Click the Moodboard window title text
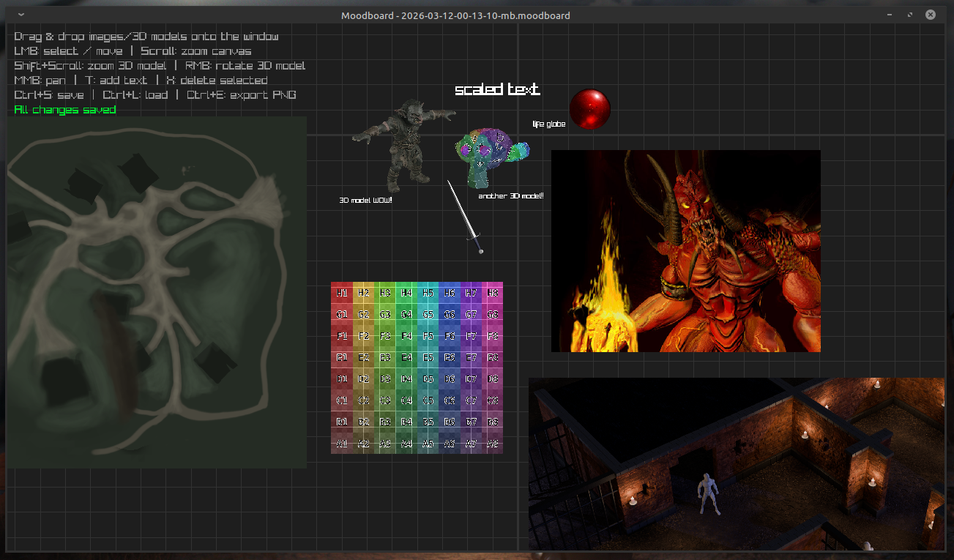The image size is (954, 560). [455, 15]
